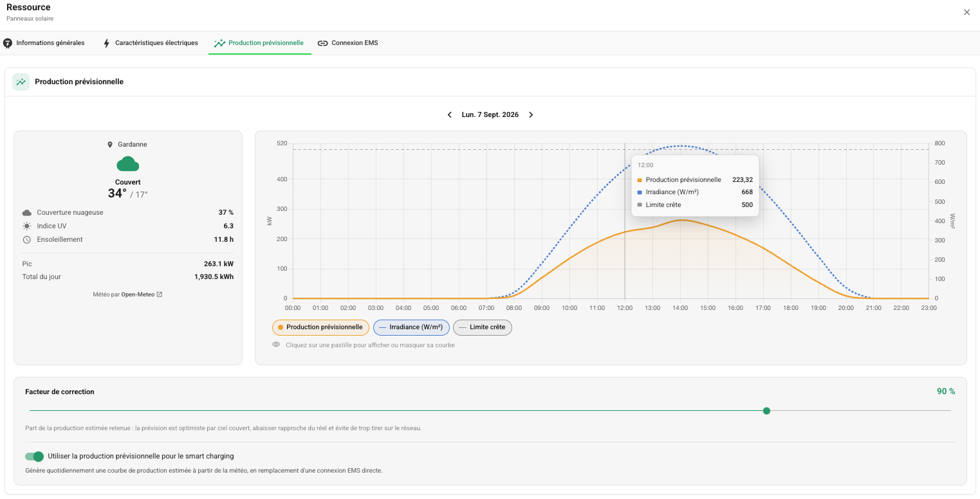Go to the next day with right chevron
The height and width of the screenshot is (499, 980).
click(x=531, y=114)
